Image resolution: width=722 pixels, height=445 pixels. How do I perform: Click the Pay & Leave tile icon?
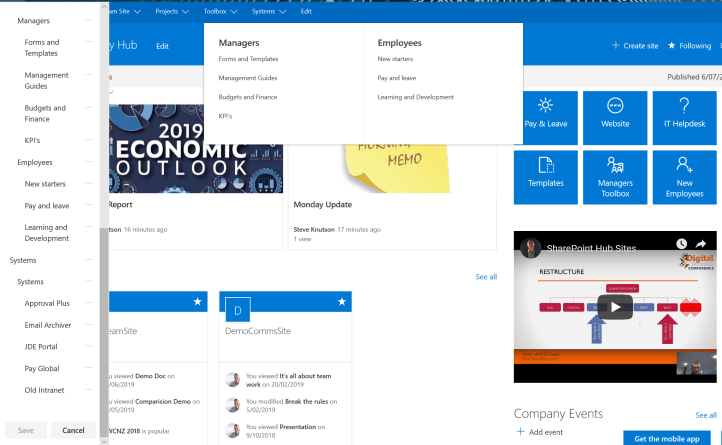(545, 106)
